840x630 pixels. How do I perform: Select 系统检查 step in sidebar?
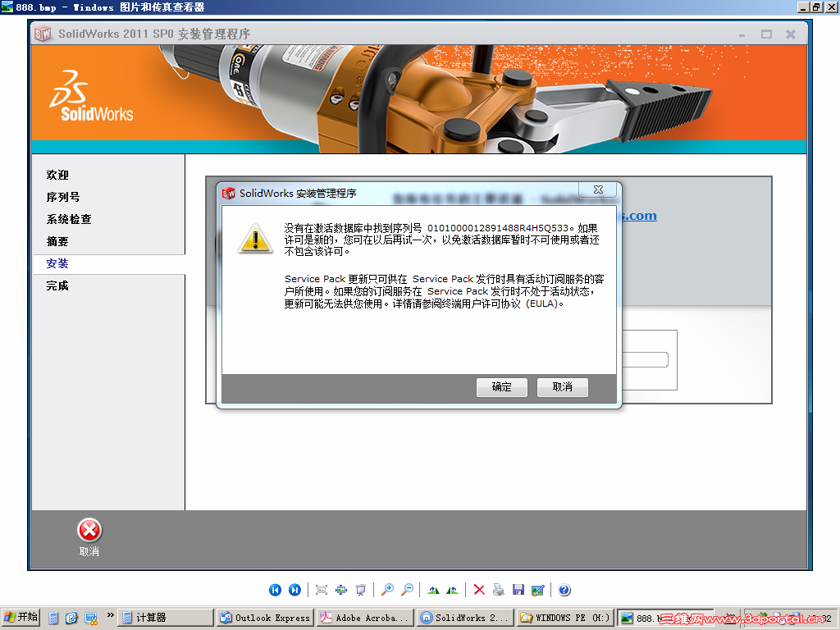pyautogui.click(x=69, y=219)
